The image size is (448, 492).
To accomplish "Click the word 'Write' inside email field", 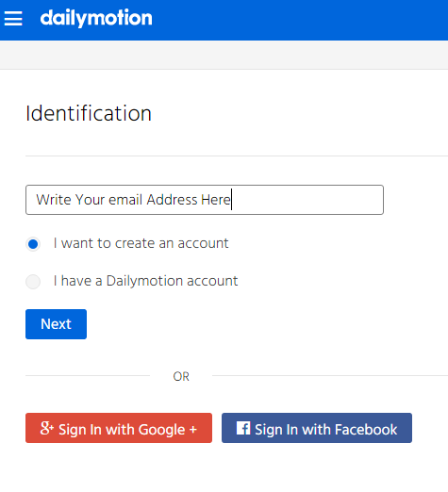I will pos(54,200).
